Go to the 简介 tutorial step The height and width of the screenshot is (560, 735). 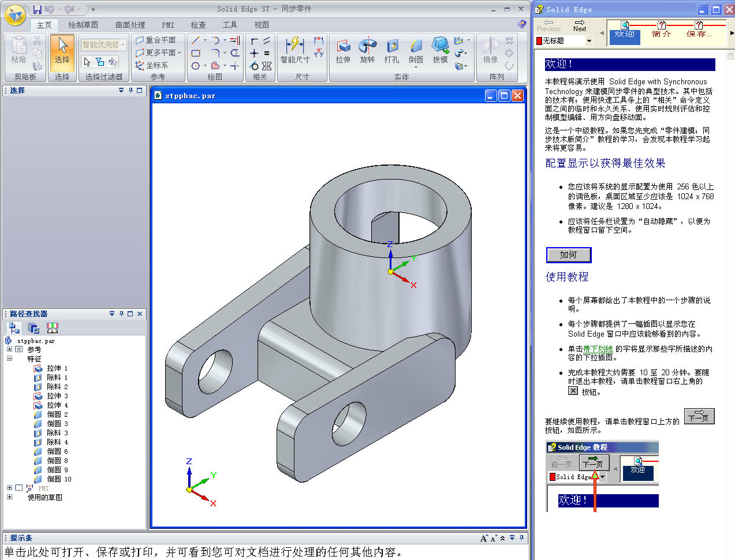[662, 30]
